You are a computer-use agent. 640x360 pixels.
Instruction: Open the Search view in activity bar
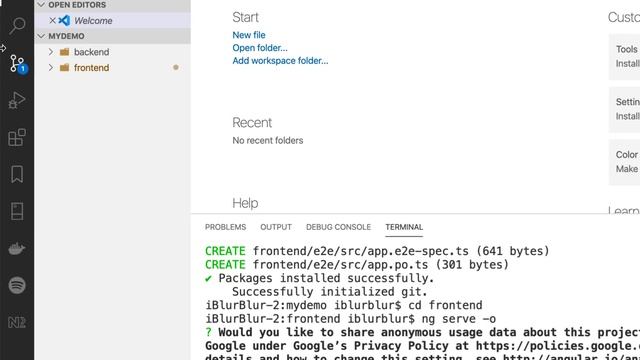click(x=17, y=26)
